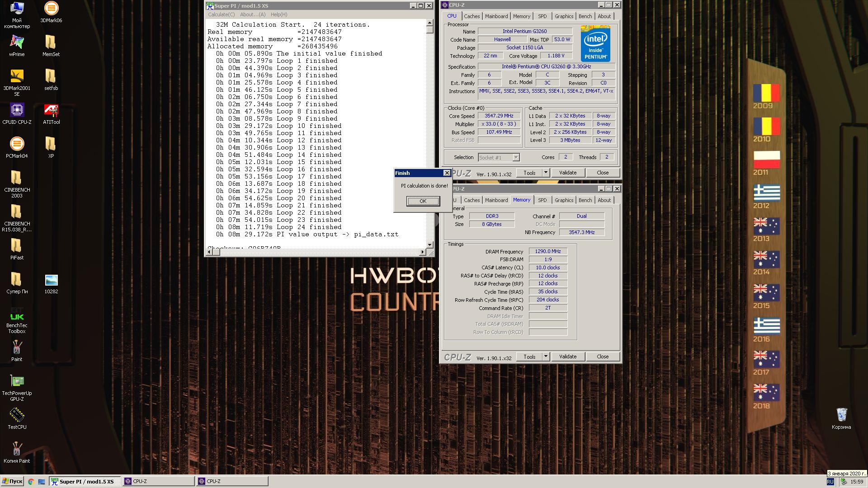Click the Chrome quick launch icon in the taskbar
Image resolution: width=868 pixels, height=488 pixels.
coord(31,482)
